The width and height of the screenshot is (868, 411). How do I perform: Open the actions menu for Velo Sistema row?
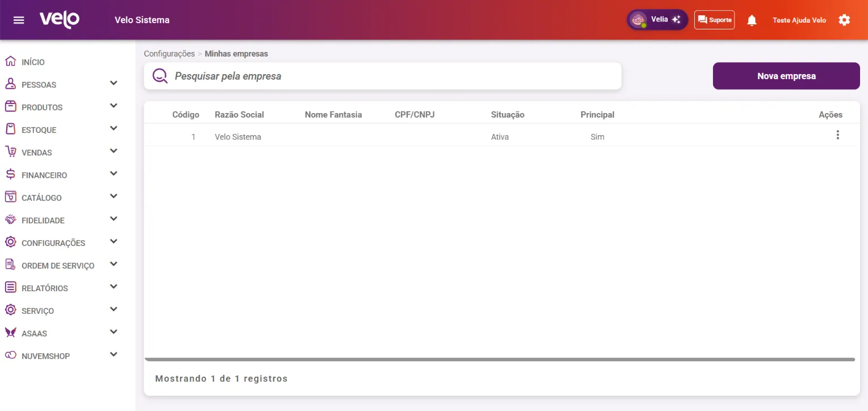click(837, 135)
